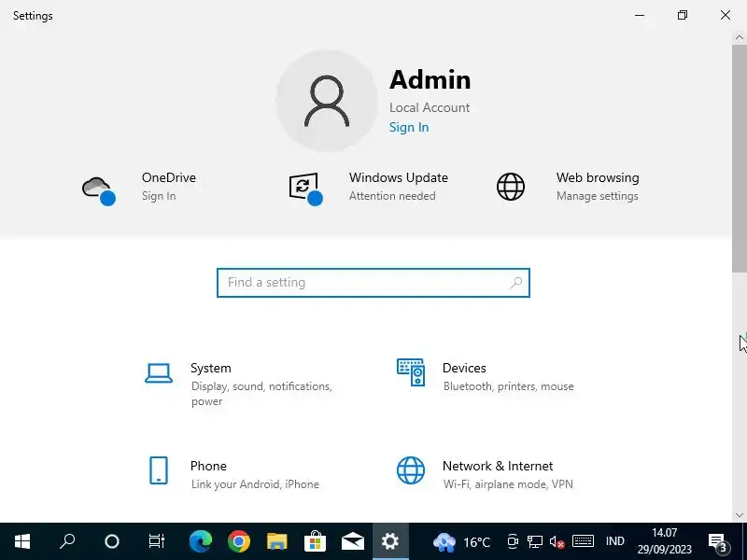Viewport: 747px width, 560px height.
Task: Click 'Bluetooth, printers, mouse' description
Action: click(508, 386)
